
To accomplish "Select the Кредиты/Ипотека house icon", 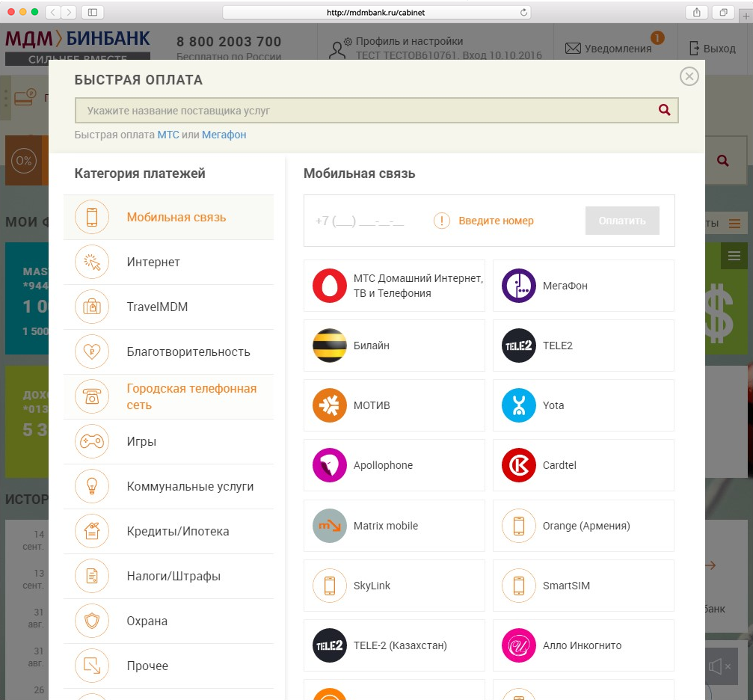I will pyautogui.click(x=92, y=531).
